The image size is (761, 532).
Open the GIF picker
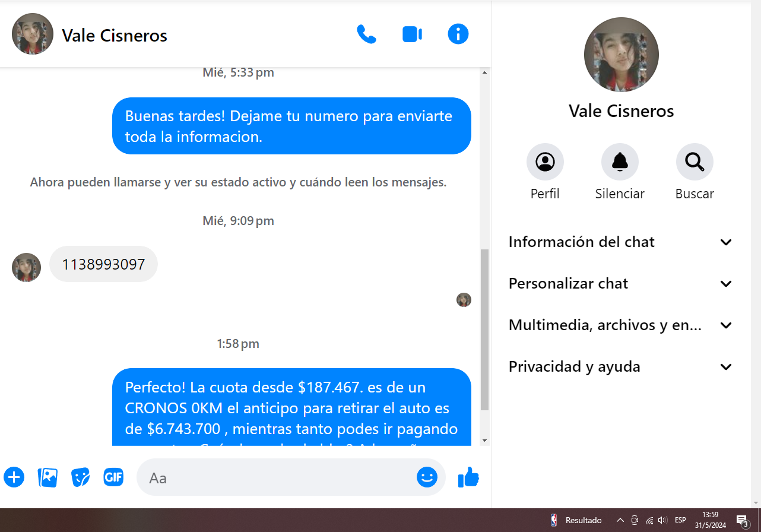(x=113, y=477)
